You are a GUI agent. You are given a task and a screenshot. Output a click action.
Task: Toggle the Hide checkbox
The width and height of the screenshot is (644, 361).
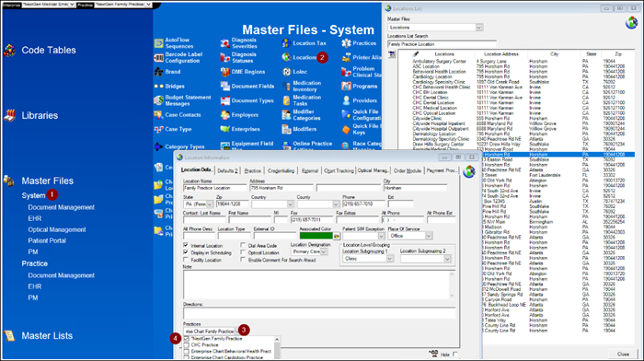tap(455, 354)
